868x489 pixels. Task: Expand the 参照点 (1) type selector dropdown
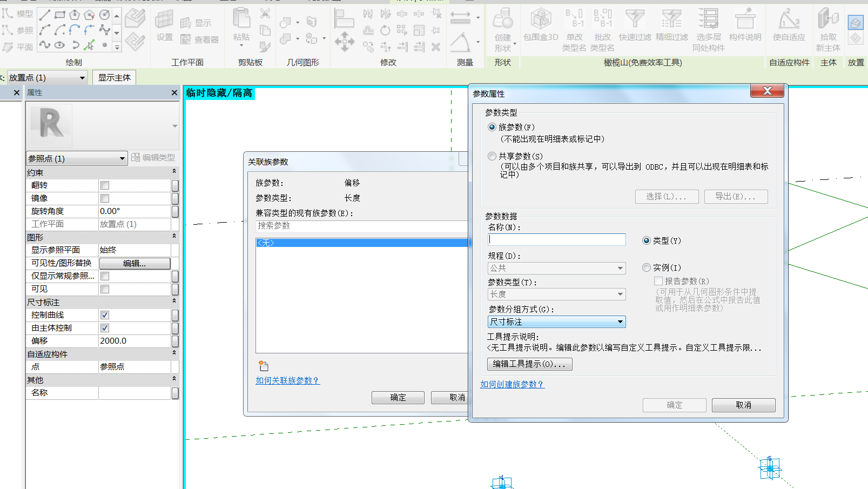[77, 158]
